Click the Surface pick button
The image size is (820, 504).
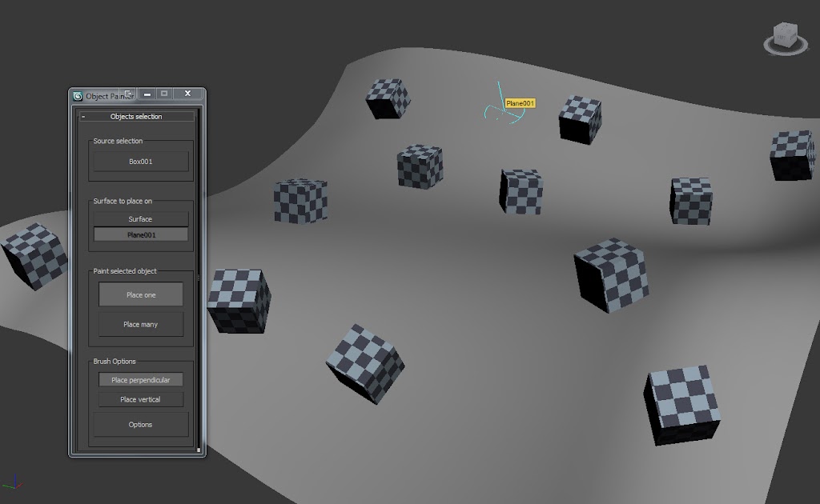tap(141, 219)
